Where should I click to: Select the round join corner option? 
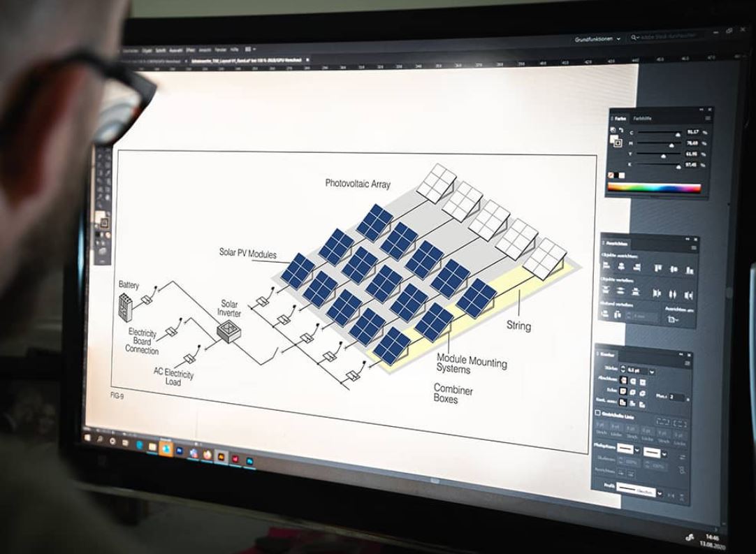[x=632, y=393]
